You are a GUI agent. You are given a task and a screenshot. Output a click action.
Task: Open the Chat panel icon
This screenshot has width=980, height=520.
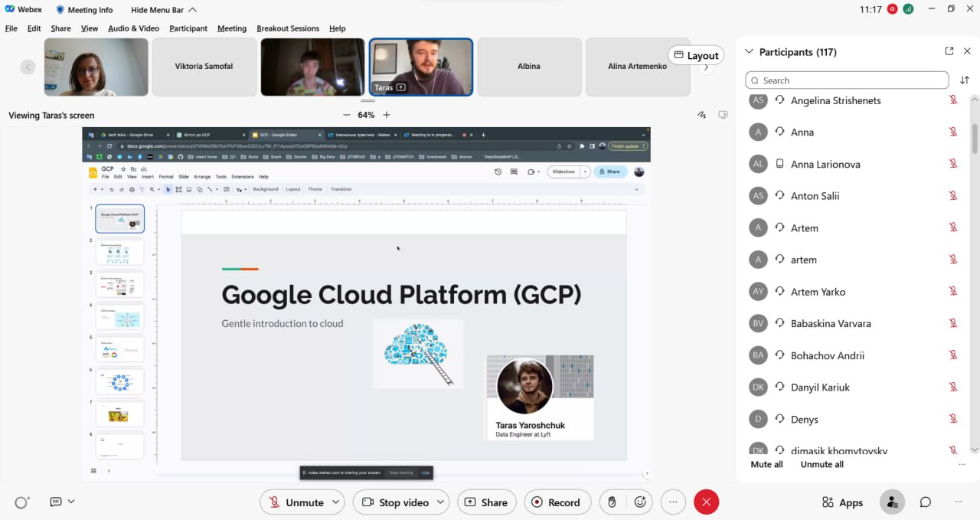[x=926, y=502]
